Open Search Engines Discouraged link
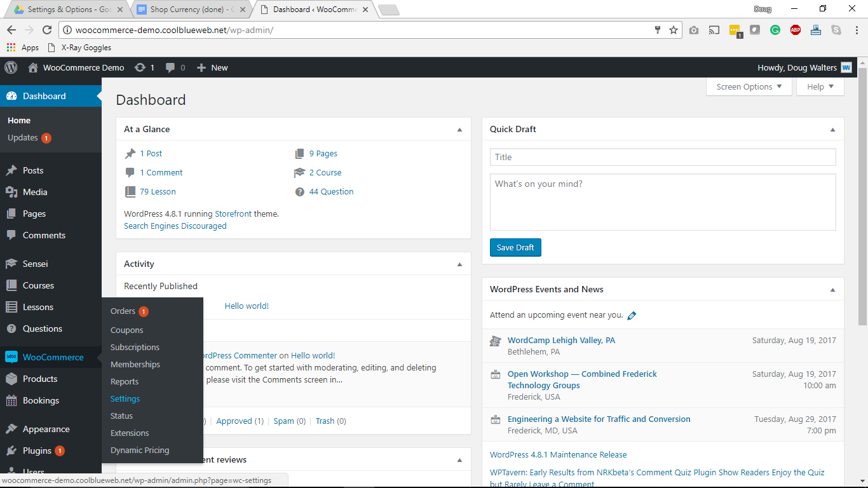 pyautogui.click(x=175, y=226)
